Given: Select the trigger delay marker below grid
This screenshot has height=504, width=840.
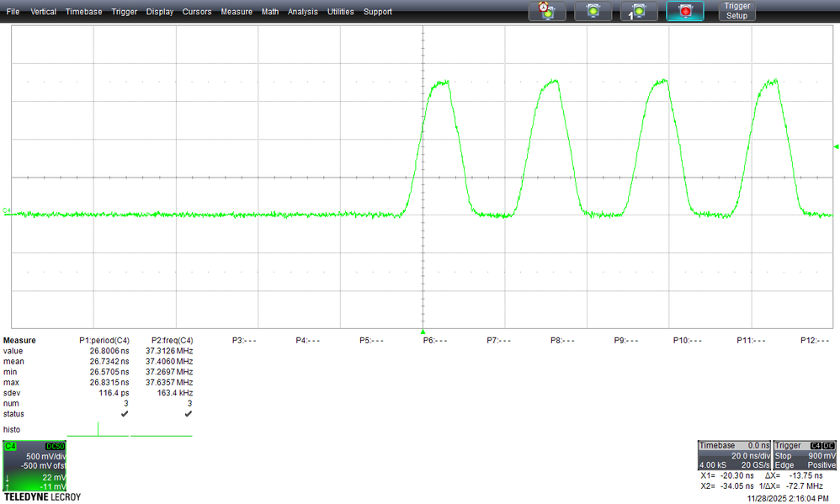Looking at the screenshot, I should coord(423,332).
